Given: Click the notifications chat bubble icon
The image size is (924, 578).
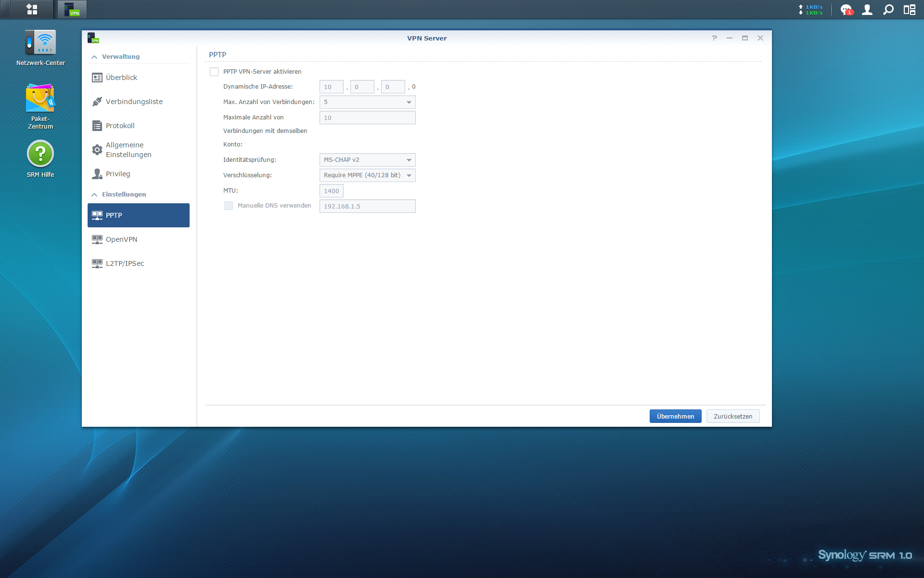Looking at the screenshot, I should tap(846, 10).
